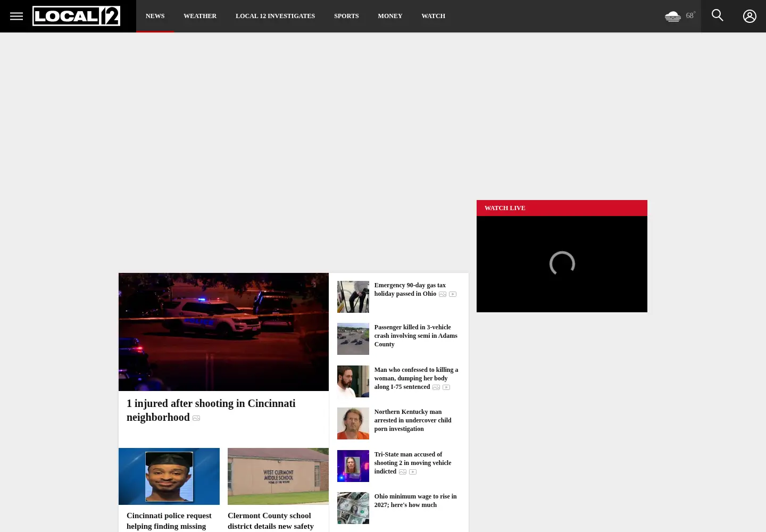Open the WATCH menu

(x=433, y=16)
